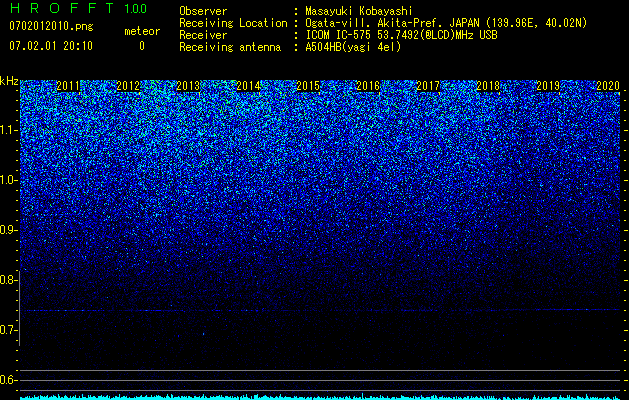Click the 2019 time marker
Viewport: 629px width, 400px height.
pyautogui.click(x=548, y=86)
